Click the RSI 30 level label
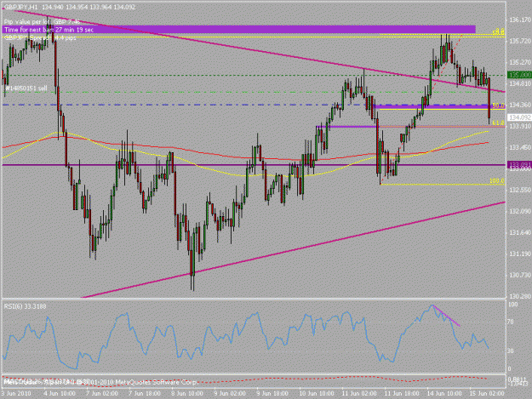Screen dimensions: 532x399 pyautogui.click(x=512, y=351)
